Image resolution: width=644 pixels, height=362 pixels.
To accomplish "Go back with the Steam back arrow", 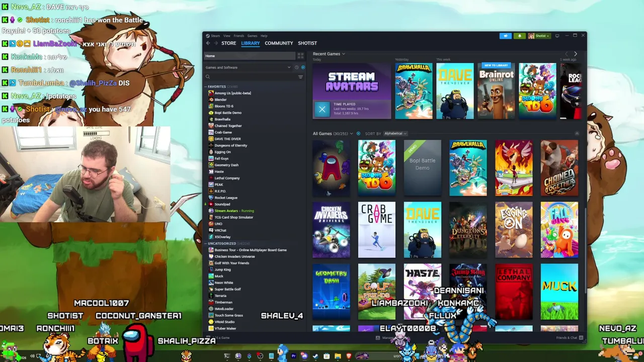I will point(208,43).
